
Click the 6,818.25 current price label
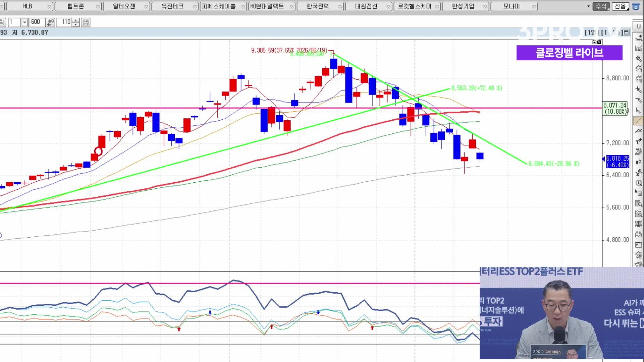point(617,162)
